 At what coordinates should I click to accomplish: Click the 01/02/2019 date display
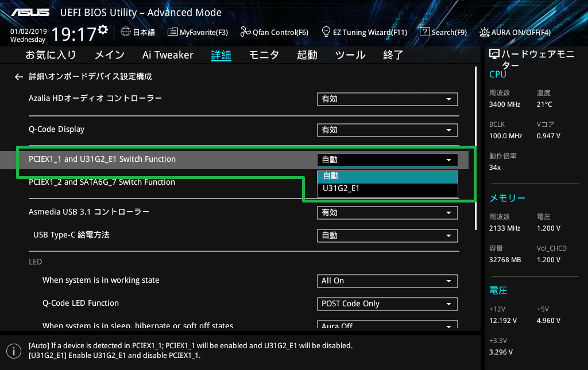pos(29,32)
